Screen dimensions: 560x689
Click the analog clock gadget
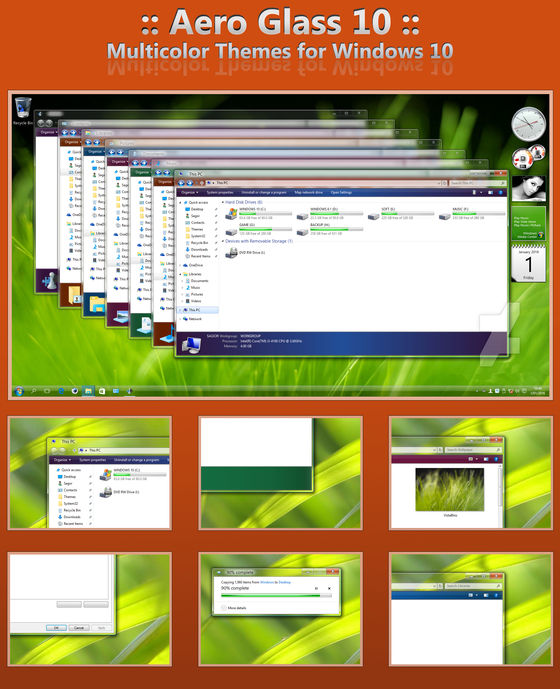pyautogui.click(x=528, y=123)
